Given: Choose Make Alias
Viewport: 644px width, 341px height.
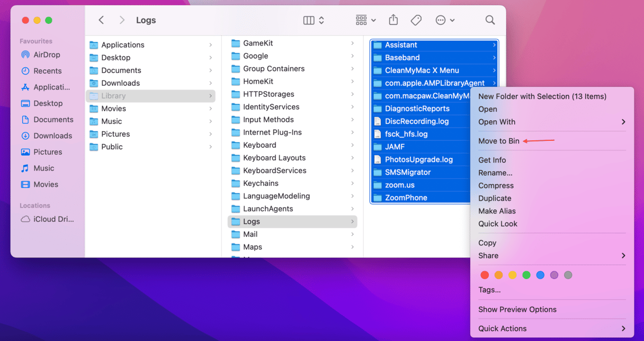Looking at the screenshot, I should click(x=552, y=211).
